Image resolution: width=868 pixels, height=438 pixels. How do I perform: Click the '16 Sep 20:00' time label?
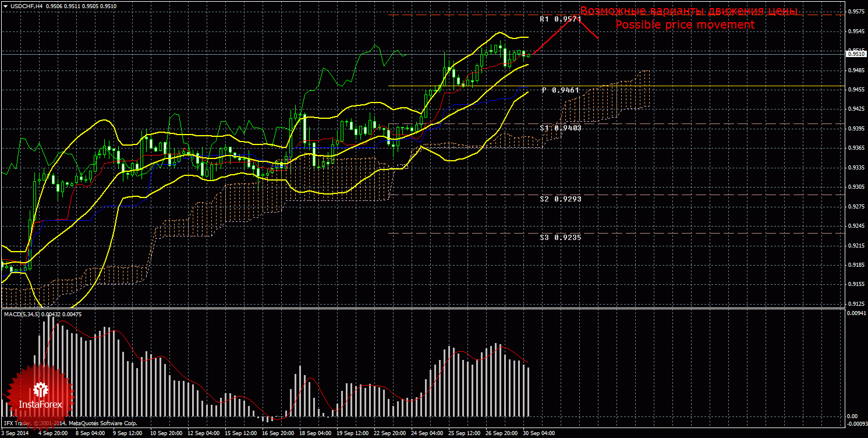278,433
